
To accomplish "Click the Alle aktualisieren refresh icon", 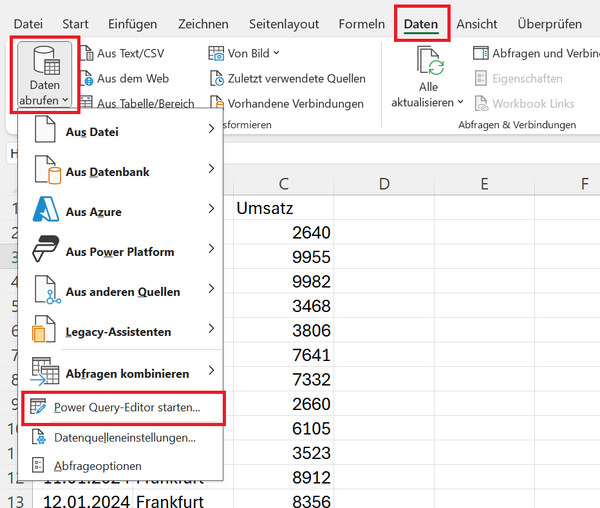I will 430,61.
